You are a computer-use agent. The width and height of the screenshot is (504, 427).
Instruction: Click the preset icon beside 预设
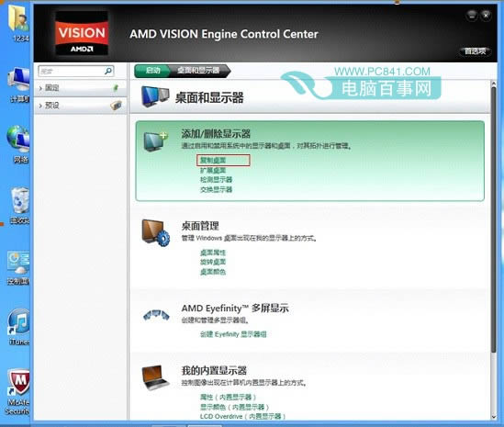(x=116, y=105)
